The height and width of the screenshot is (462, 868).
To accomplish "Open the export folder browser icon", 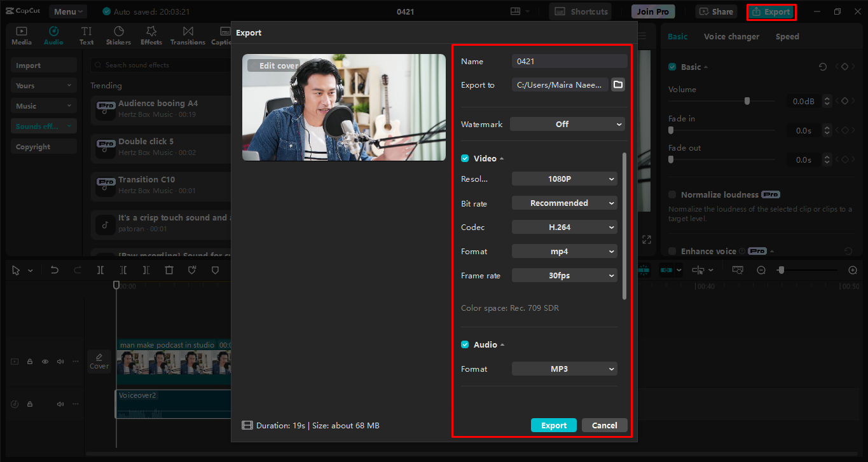I will (618, 85).
